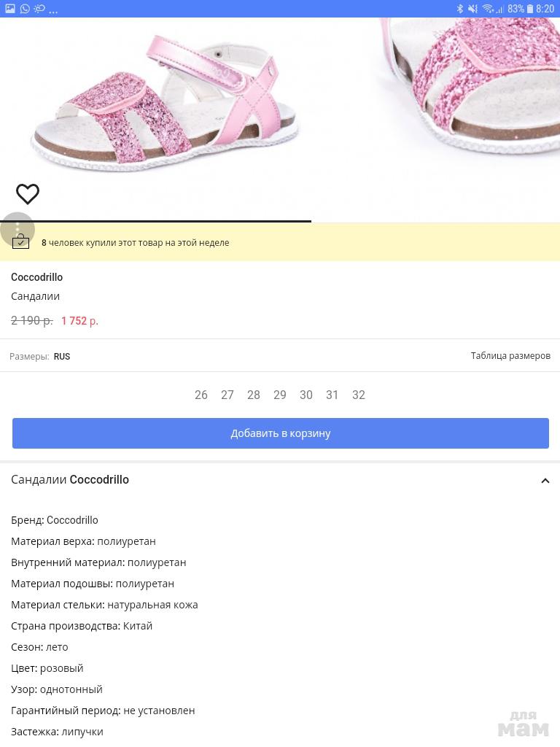Viewport: 560px width, 747px height.
Task: Tap the WhatsApp notification icon
Action: click(x=25, y=9)
